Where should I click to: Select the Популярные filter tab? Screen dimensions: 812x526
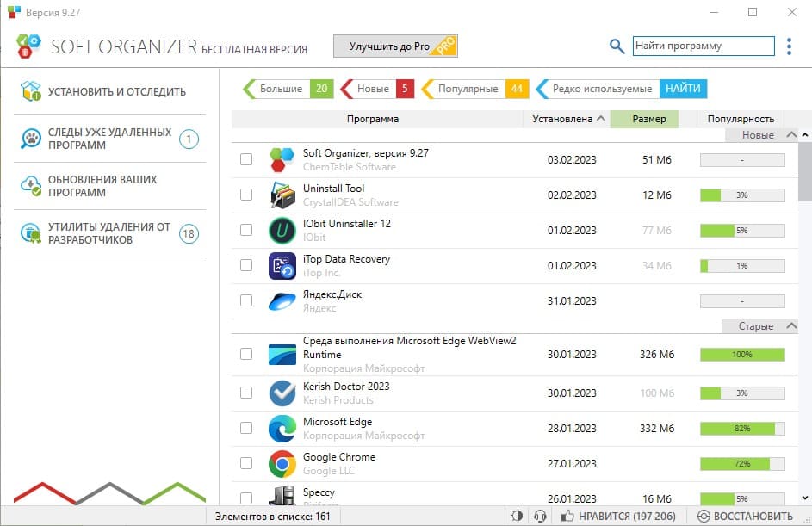click(475, 89)
